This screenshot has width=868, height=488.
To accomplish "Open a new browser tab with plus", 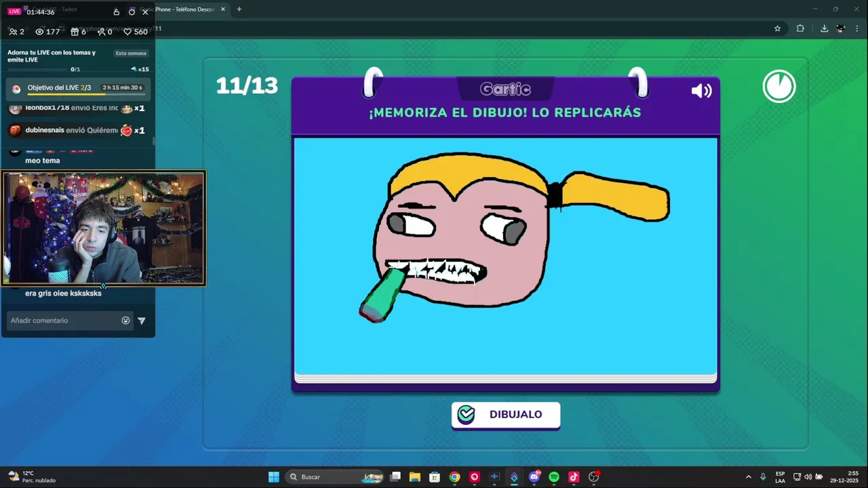I will point(239,9).
